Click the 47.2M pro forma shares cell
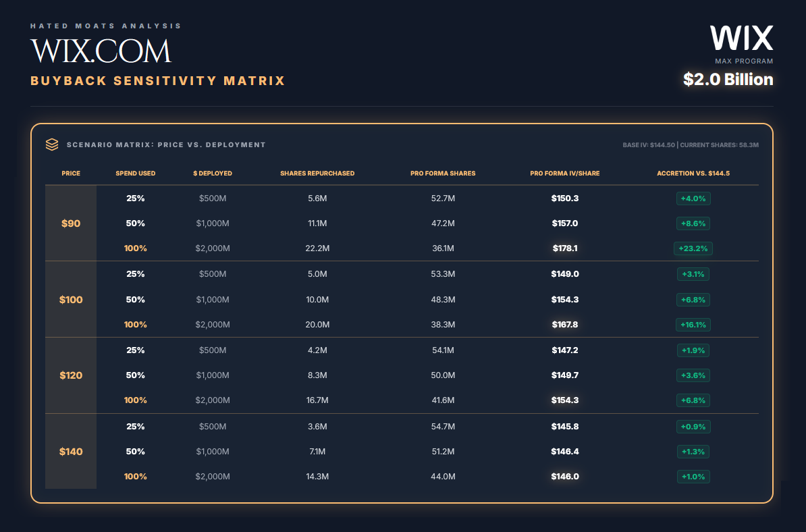The image size is (806, 532). click(443, 223)
